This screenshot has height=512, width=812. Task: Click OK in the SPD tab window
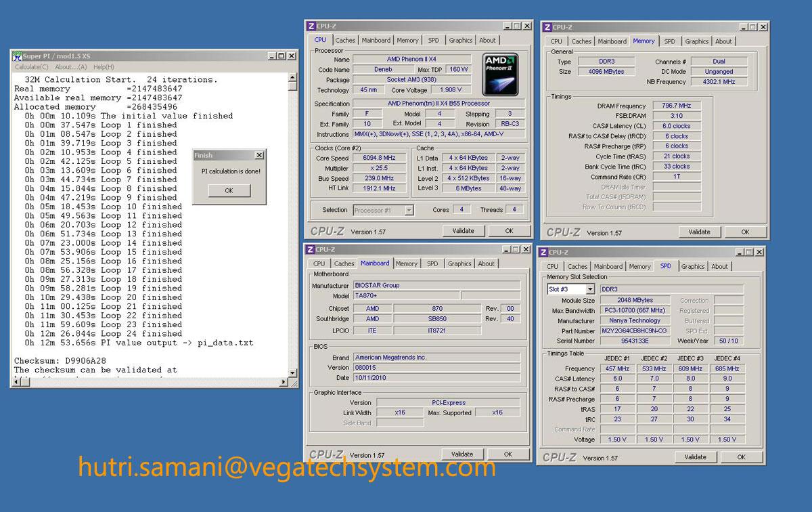[x=742, y=457]
